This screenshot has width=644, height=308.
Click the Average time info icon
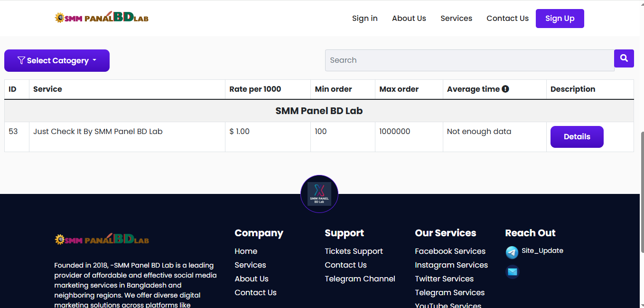[505, 89]
